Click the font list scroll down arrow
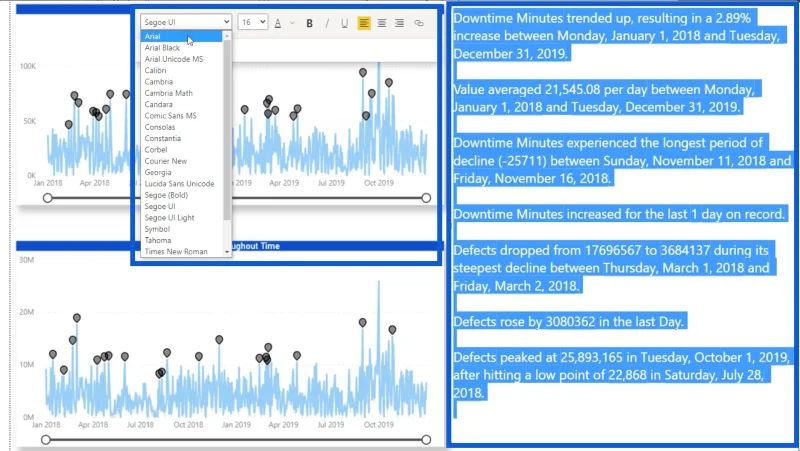Screen dimensions: 800x451 (227, 252)
